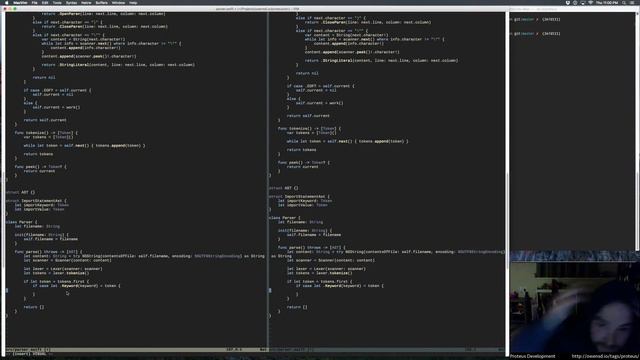Open the Edit menu

coord(45,2)
